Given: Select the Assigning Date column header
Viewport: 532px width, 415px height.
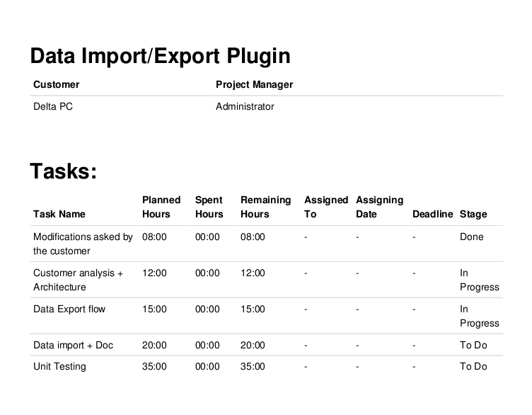Looking at the screenshot, I should (379, 207).
